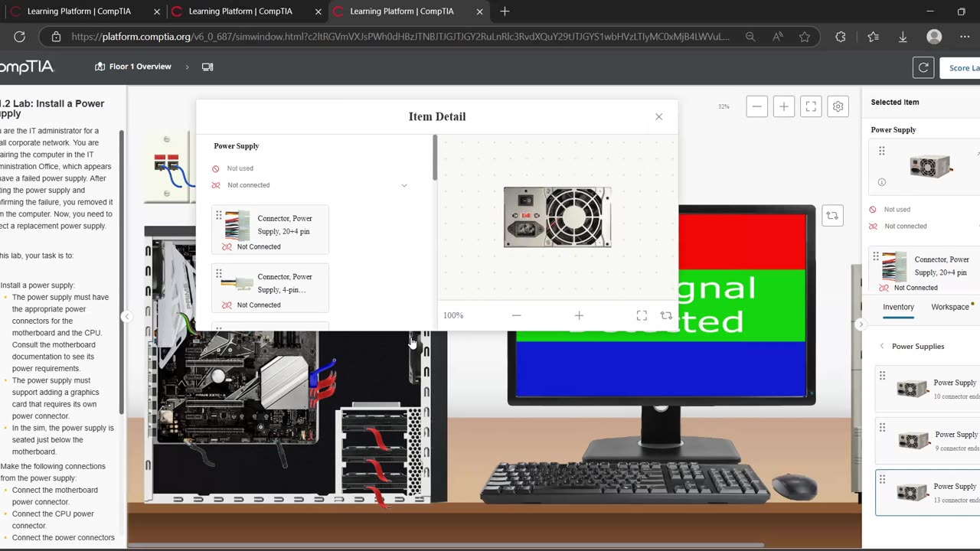
Task: Toggle read aloud icon in address bar
Action: point(778,37)
